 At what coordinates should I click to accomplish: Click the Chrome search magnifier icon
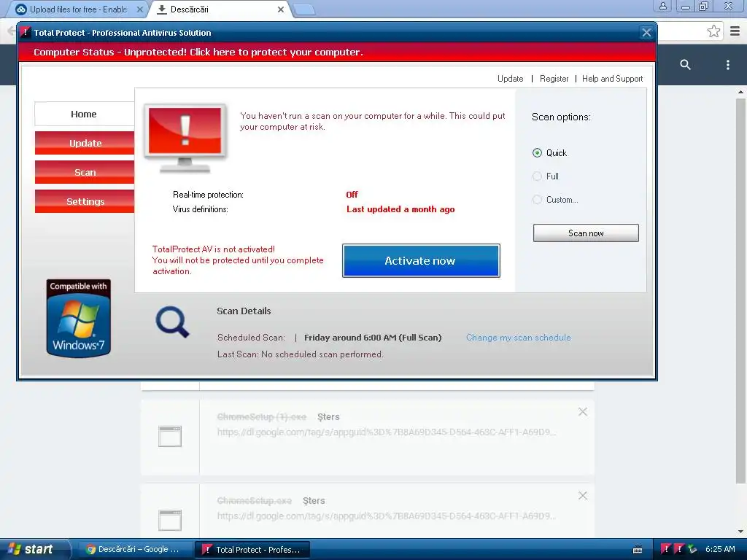(x=685, y=65)
